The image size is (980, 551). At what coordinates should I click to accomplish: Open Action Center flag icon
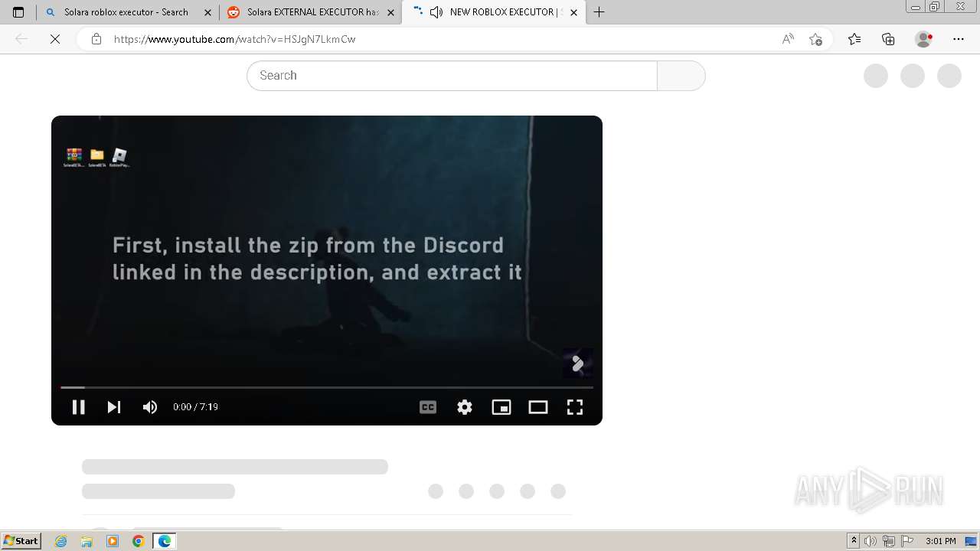[907, 541]
